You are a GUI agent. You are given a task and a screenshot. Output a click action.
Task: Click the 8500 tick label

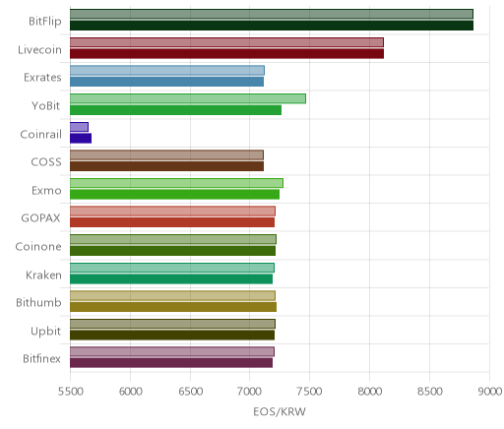point(429,392)
